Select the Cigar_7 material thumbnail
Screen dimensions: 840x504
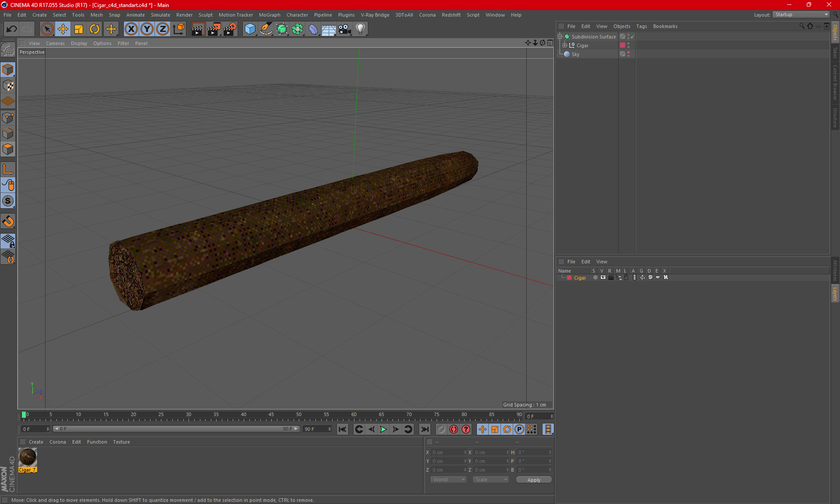(x=28, y=457)
